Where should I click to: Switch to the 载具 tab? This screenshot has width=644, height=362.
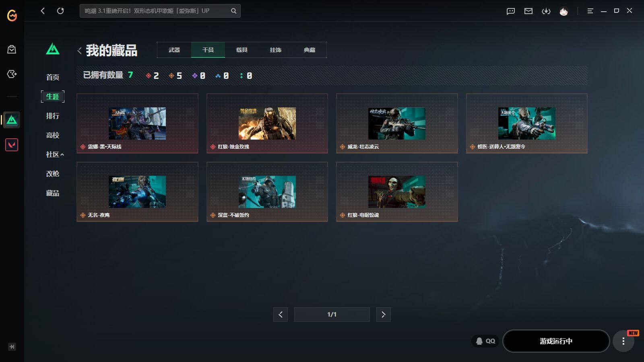(x=242, y=50)
